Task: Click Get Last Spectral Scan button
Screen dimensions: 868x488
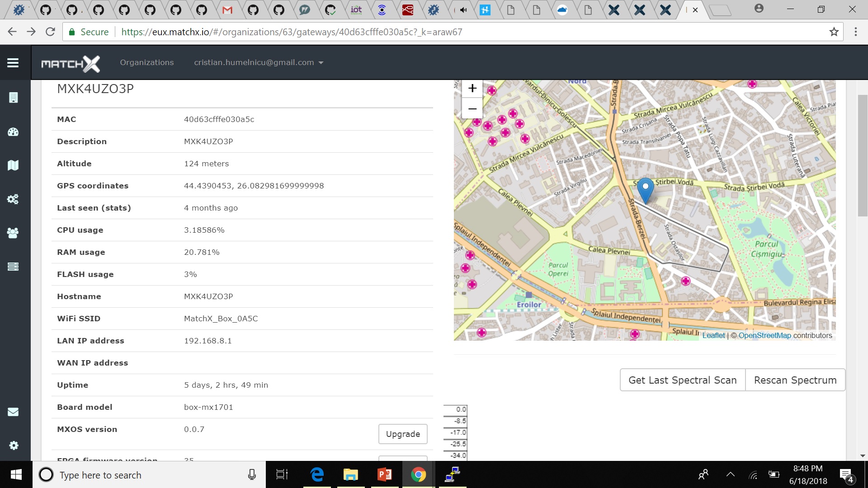Action: (x=683, y=380)
